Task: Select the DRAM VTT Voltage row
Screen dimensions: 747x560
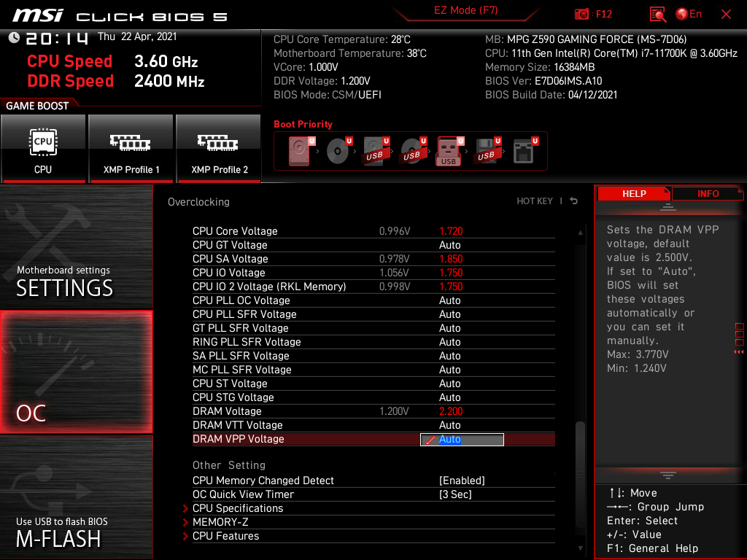Action: pos(373,425)
